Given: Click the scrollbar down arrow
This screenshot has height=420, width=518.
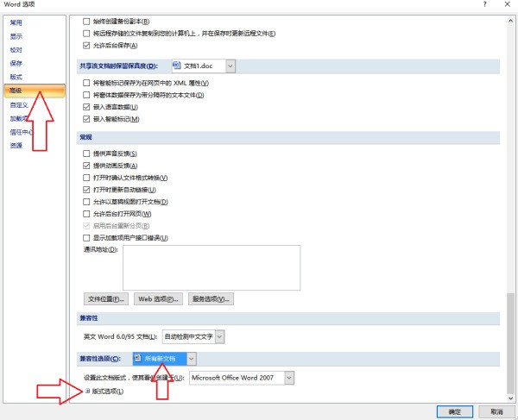Looking at the screenshot, I should [x=510, y=398].
